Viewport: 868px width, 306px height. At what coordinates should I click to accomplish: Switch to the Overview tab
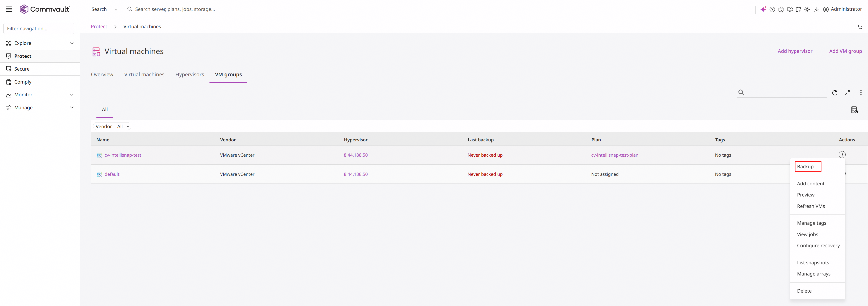coord(102,74)
